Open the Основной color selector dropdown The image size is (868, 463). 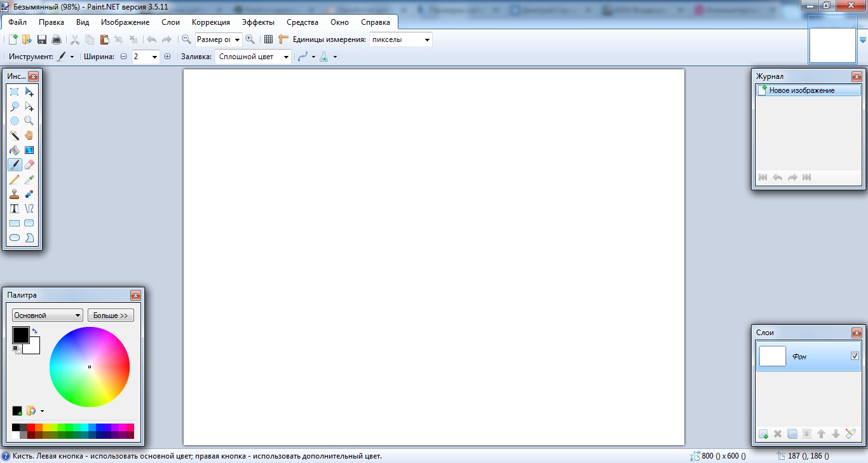[48, 315]
